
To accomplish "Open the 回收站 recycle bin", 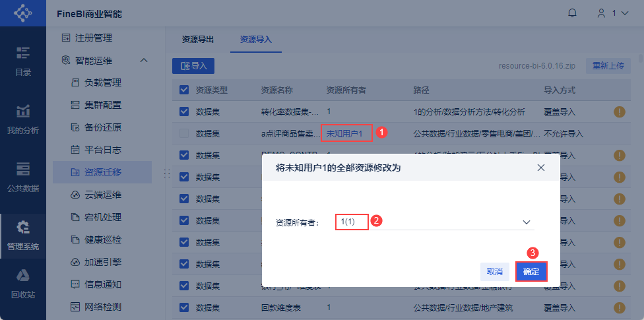I will click(x=23, y=284).
